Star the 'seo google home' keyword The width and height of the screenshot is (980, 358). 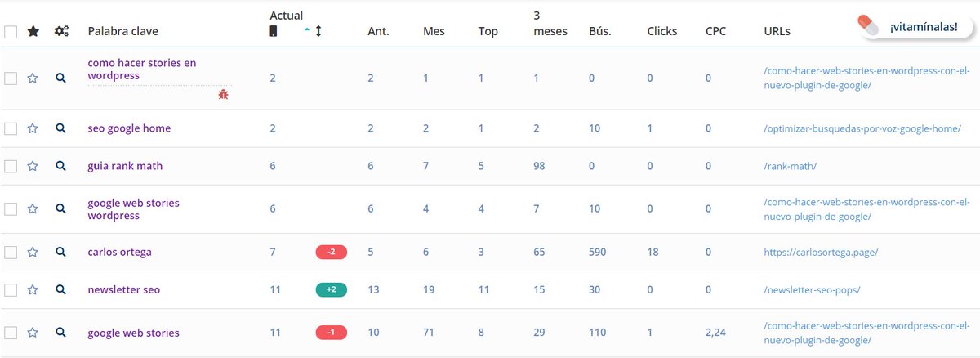pyautogui.click(x=33, y=128)
